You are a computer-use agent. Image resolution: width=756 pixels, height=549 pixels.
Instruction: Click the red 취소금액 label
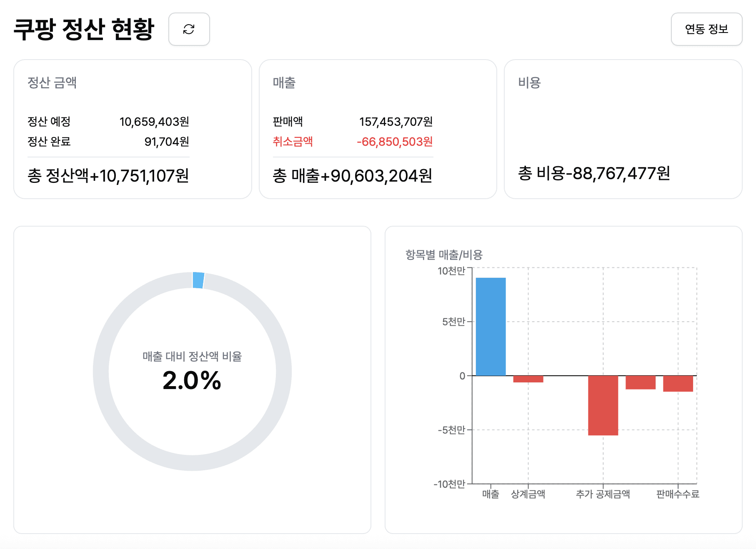click(x=293, y=142)
